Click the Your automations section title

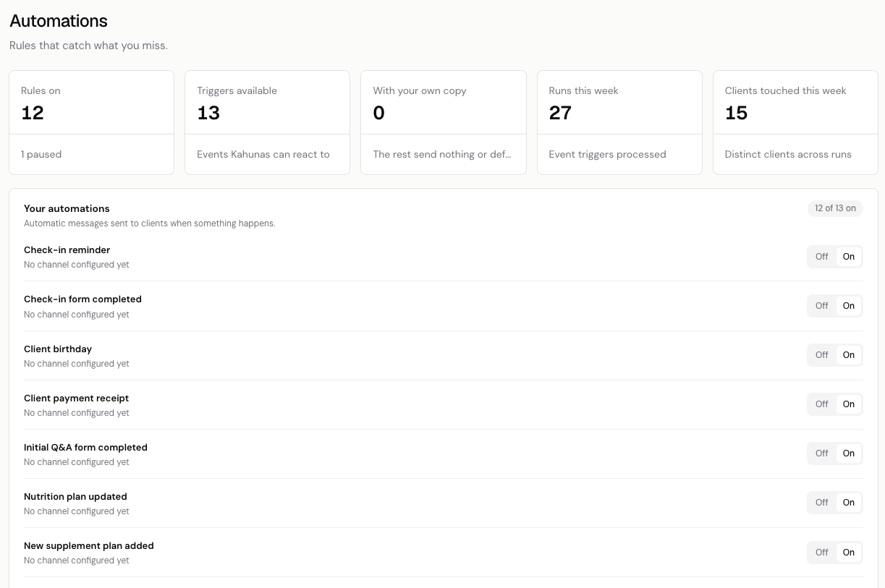67,208
